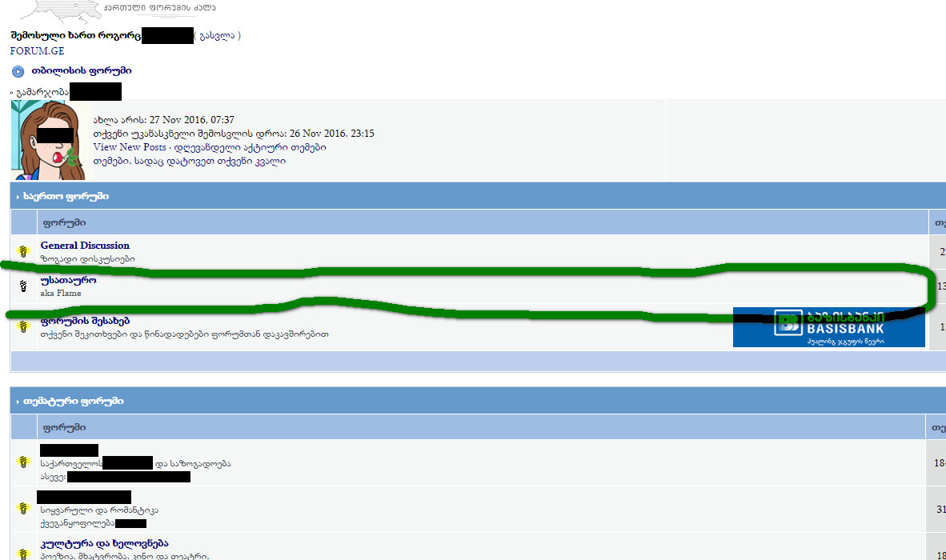Click the ფორუმი column header in საერთო ფორუმი table
Viewport: 946px width, 560px height.
click(64, 222)
